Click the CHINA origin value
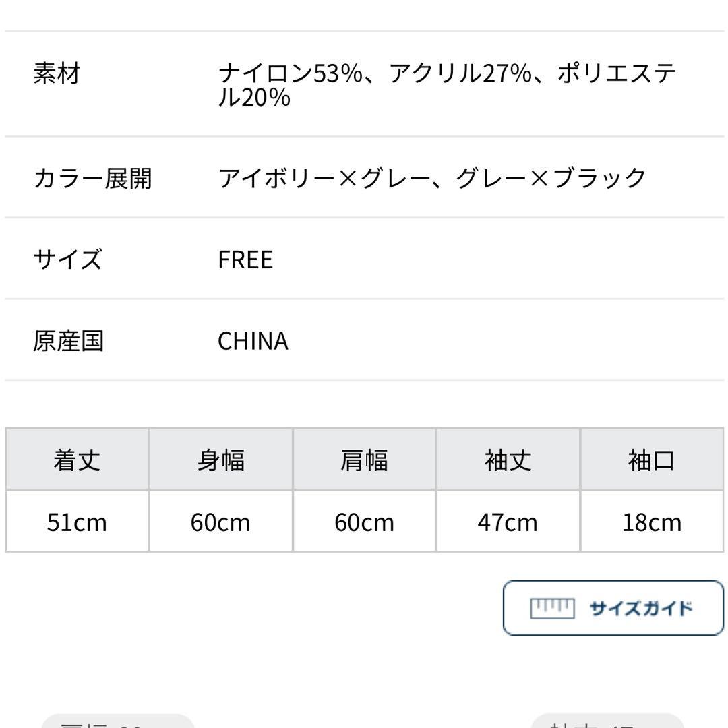This screenshot has height=728, width=728. pyautogui.click(x=253, y=340)
